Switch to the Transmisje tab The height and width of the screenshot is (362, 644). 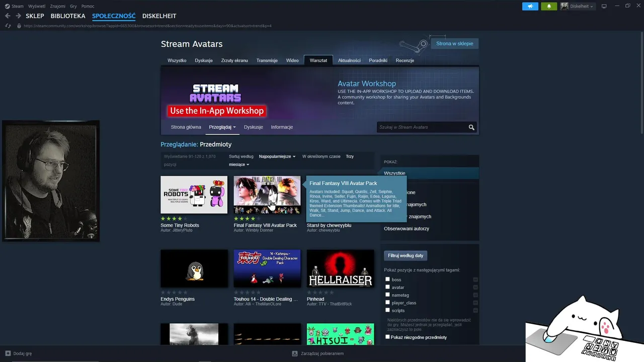pyautogui.click(x=267, y=60)
